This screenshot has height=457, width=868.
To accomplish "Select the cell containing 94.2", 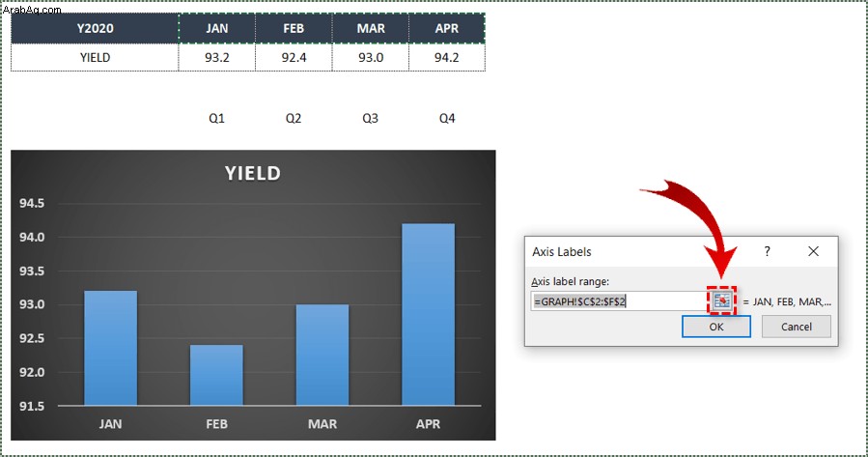I will (447, 57).
